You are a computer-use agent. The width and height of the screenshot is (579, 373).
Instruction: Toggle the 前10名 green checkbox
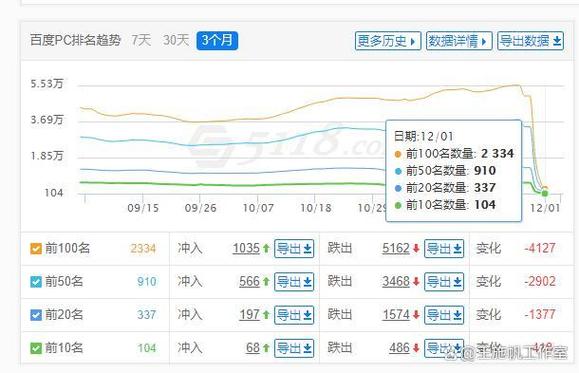point(36,348)
